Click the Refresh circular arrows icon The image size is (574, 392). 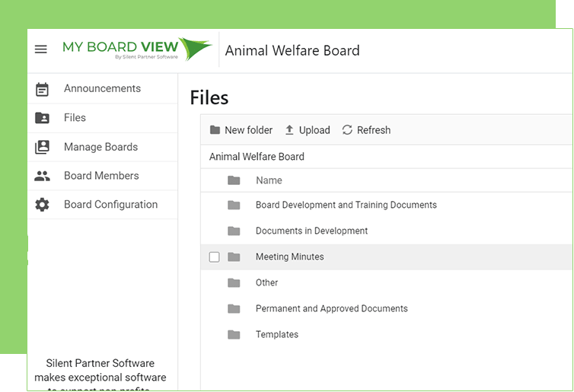point(347,130)
